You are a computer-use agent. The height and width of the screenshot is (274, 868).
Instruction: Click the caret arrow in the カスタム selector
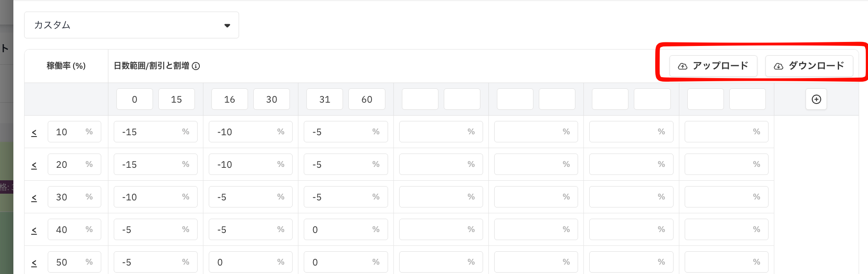click(227, 25)
